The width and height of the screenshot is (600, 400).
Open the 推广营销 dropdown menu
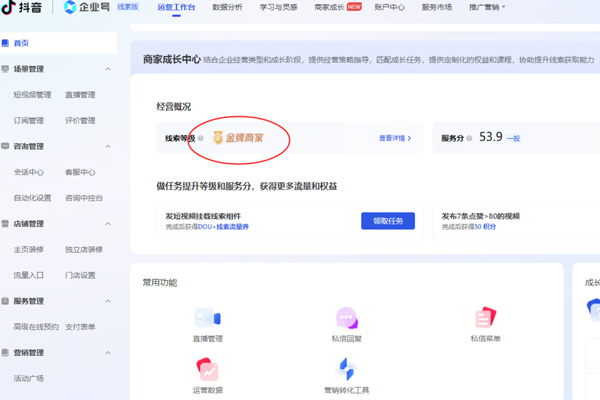point(487,7)
